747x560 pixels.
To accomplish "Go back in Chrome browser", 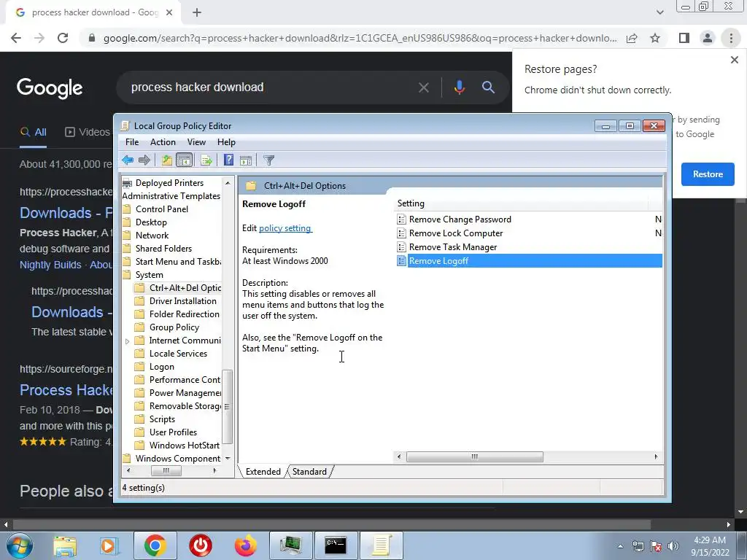I will 16,38.
